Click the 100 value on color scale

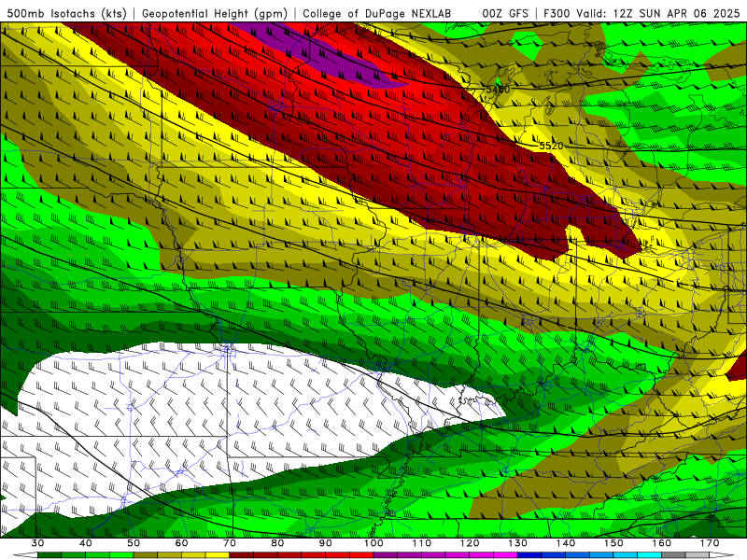(x=373, y=543)
